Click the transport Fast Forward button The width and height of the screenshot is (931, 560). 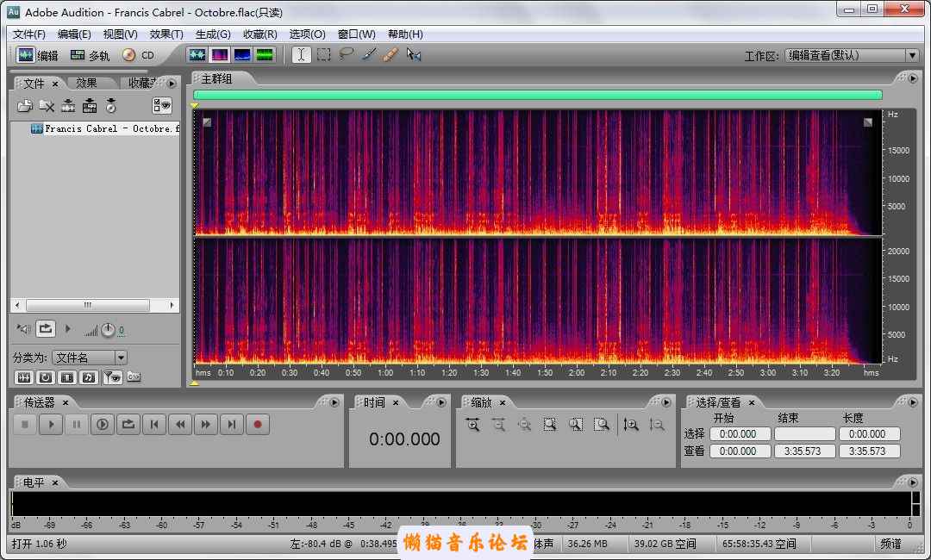(206, 424)
